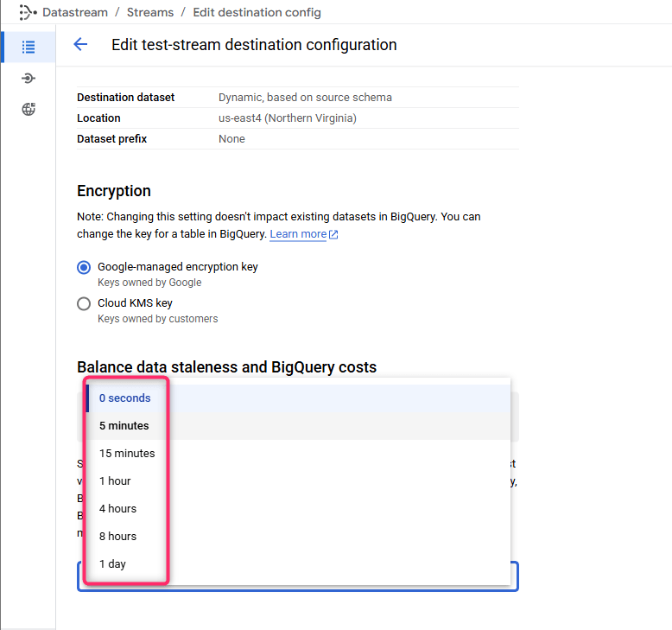
Task: Open the Learn more link
Action: click(x=298, y=234)
